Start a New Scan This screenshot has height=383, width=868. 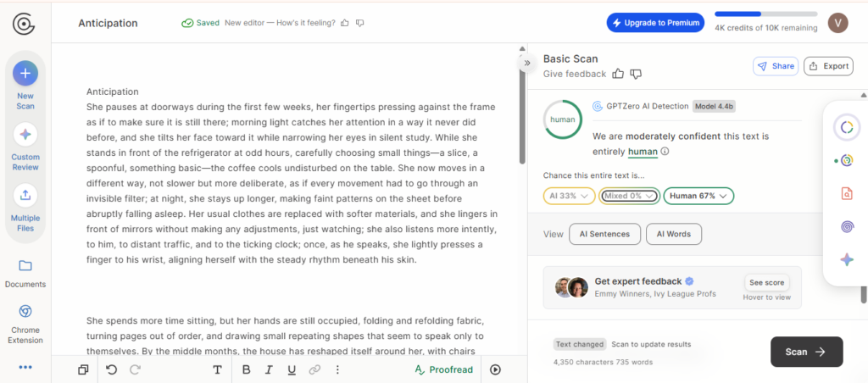coord(25,73)
